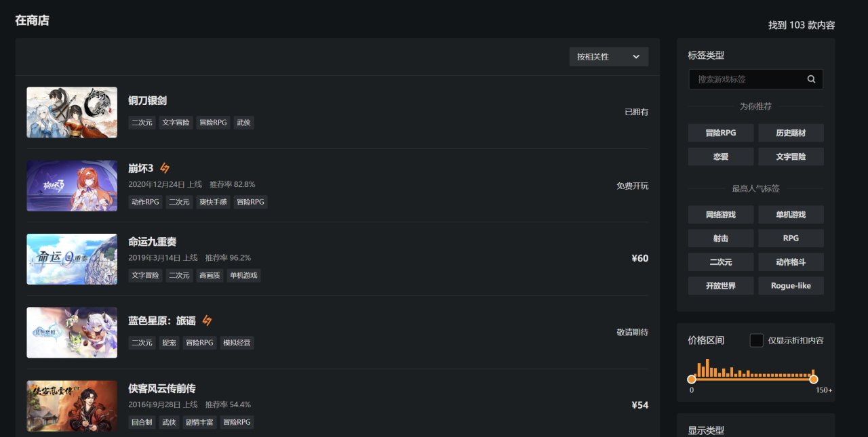The image size is (868, 437).
Task: Filter by the 射击 tag
Action: click(x=721, y=238)
